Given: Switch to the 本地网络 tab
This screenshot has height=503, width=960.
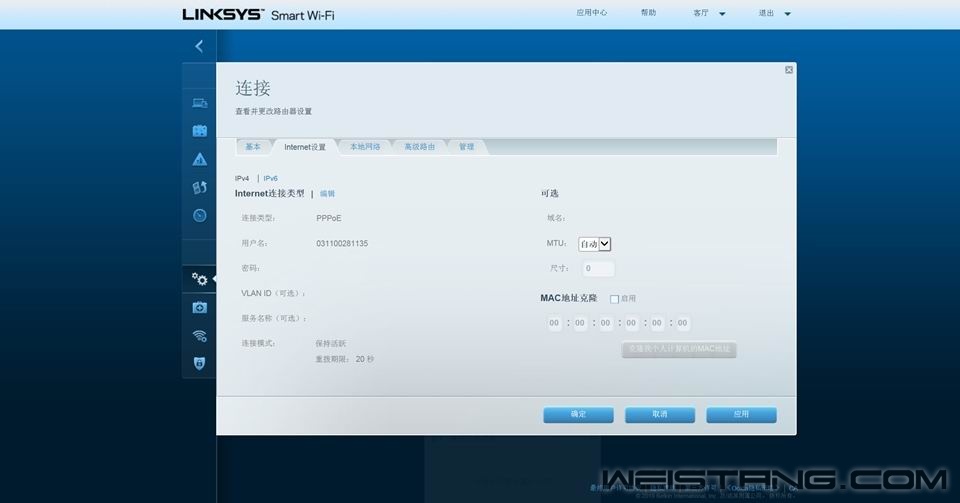Looking at the screenshot, I should point(364,147).
